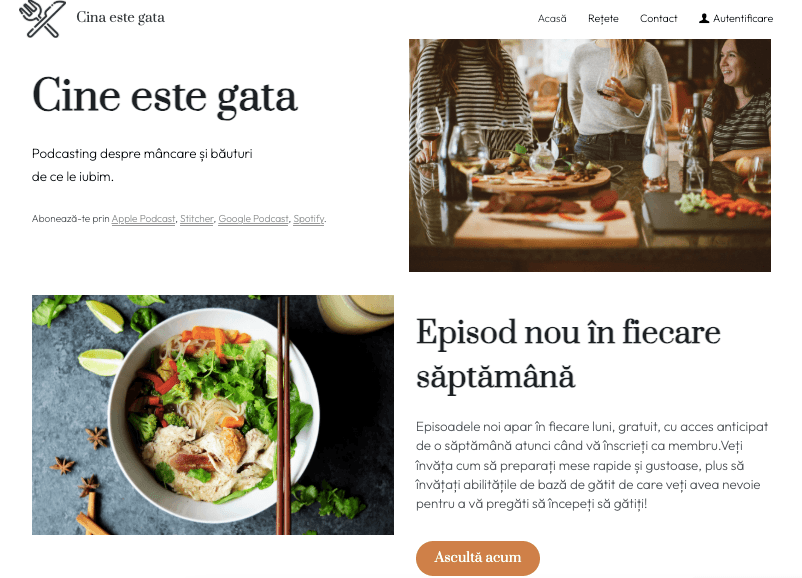The image size is (802, 578).
Task: Click the Cina este gata site title
Action: [x=121, y=17]
